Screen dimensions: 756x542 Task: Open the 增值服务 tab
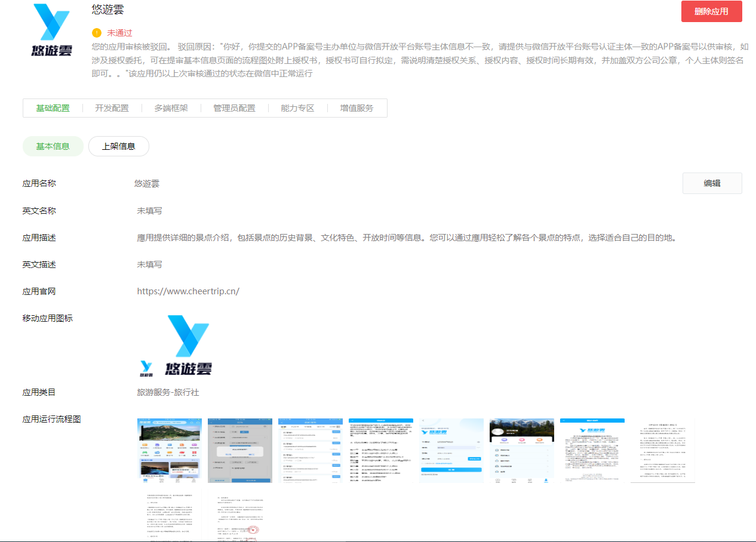(x=357, y=108)
